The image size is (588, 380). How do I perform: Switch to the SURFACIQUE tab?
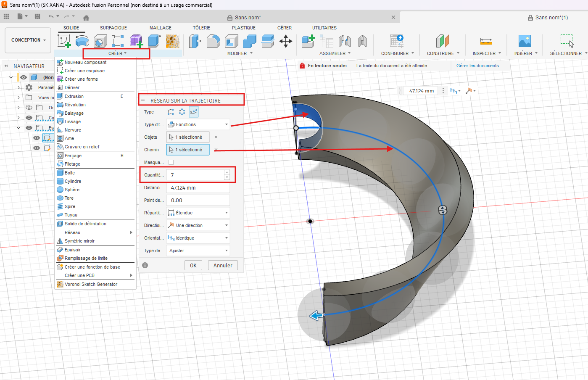tap(113, 28)
